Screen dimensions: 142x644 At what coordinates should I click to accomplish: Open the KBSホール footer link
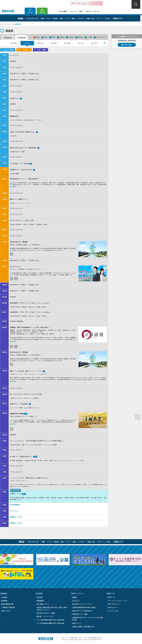click(111, 597)
